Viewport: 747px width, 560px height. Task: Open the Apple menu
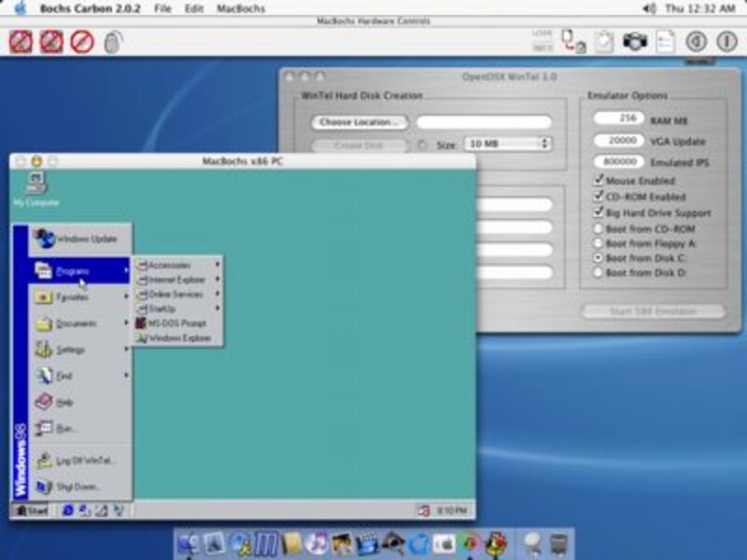(x=20, y=8)
